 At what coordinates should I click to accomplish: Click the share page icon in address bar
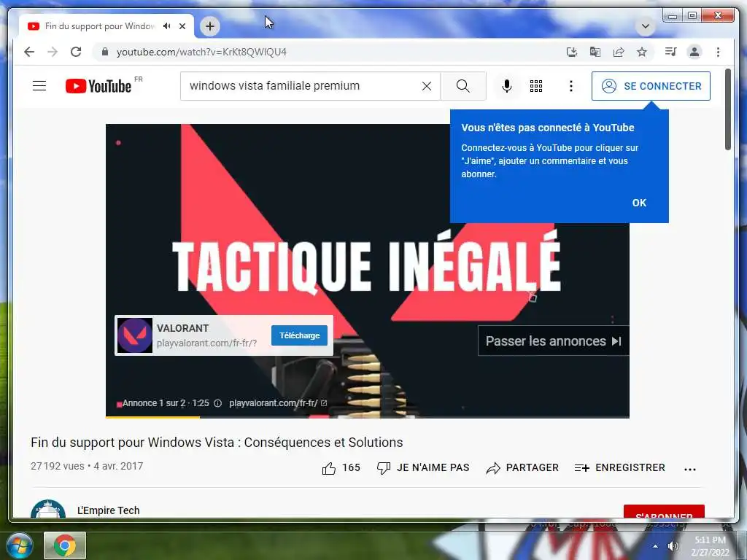point(619,52)
